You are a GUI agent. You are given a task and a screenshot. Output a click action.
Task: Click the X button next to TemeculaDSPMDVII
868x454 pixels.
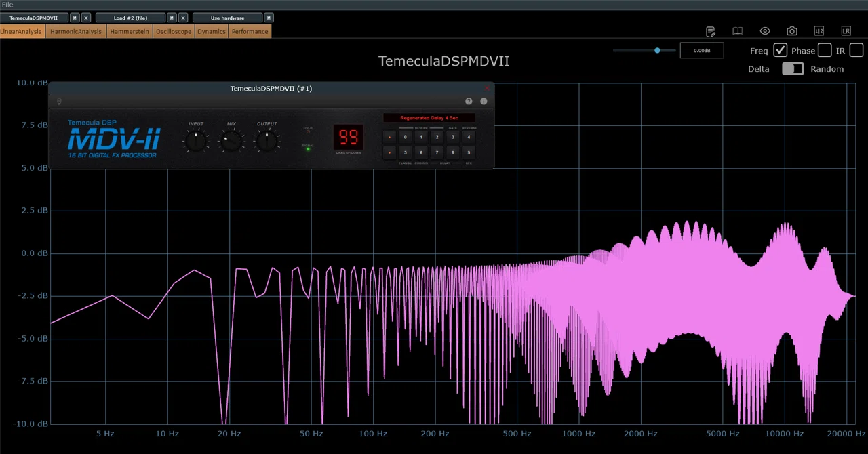[x=86, y=18]
